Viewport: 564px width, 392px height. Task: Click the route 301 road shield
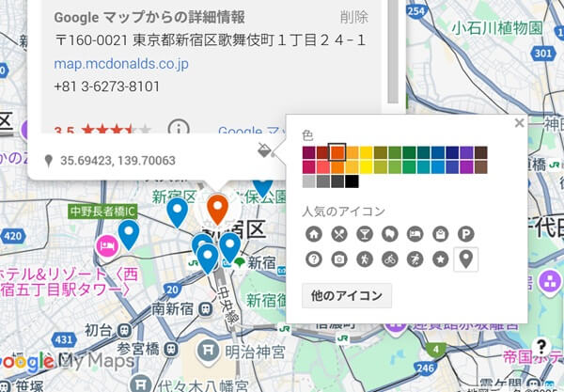[x=543, y=54]
